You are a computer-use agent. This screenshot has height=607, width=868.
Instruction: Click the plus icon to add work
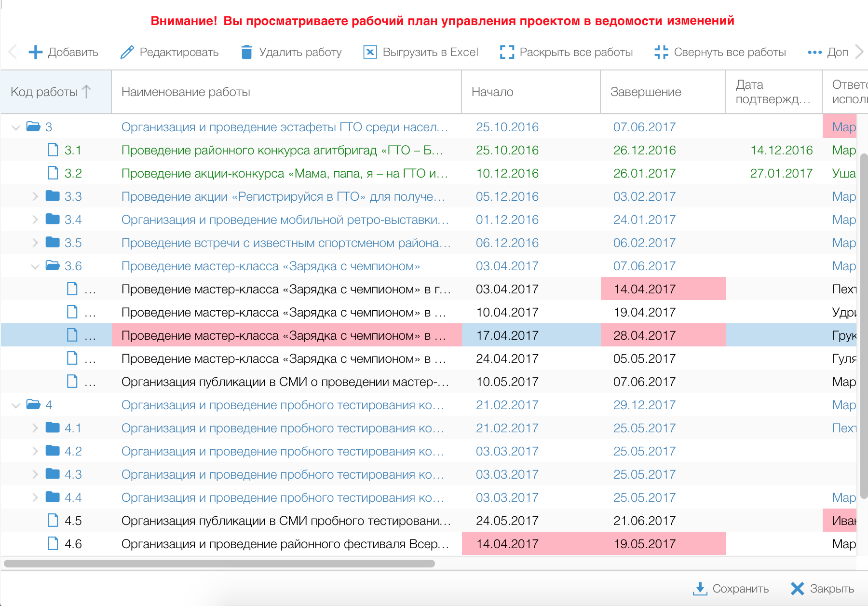36,52
